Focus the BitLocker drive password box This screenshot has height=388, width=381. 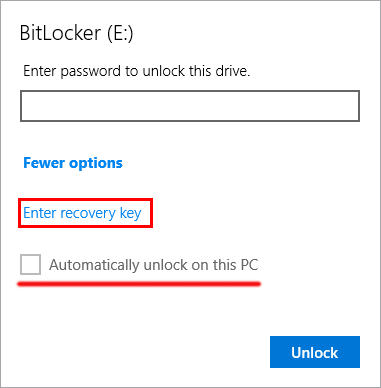click(190, 106)
